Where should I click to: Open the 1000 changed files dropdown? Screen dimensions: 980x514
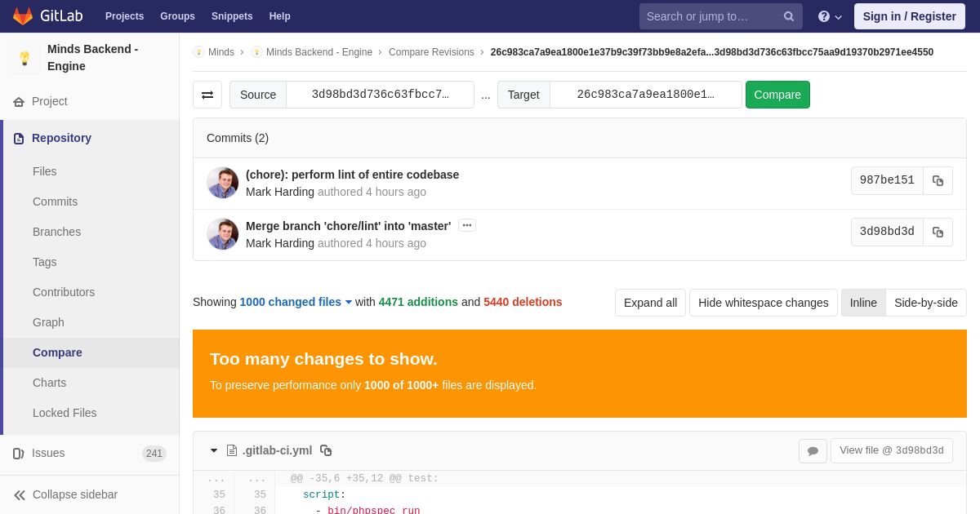[x=296, y=302]
